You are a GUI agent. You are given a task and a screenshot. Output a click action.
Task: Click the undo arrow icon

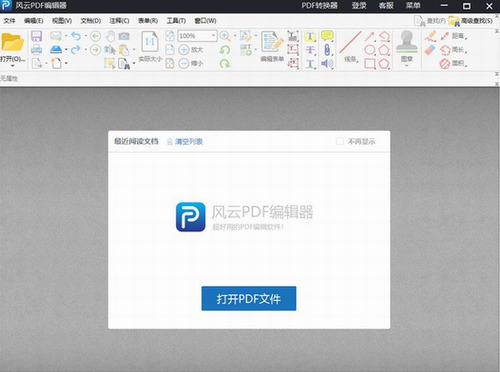click(76, 36)
